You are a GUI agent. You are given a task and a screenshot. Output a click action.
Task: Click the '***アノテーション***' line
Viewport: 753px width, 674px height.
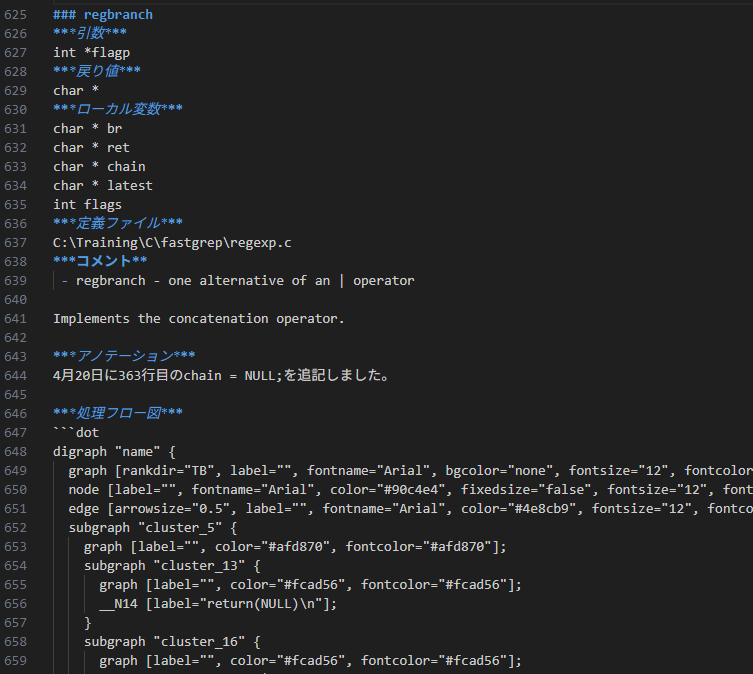pyautogui.click(x=124, y=357)
